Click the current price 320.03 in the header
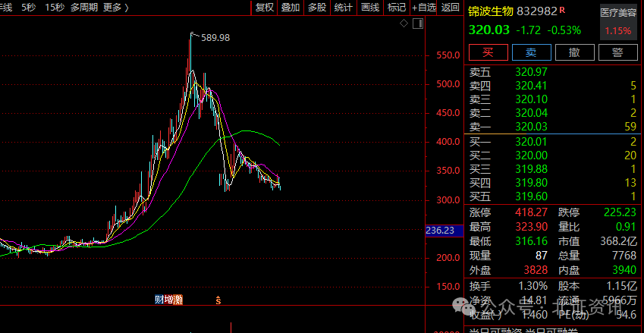The image size is (644, 333). point(488,30)
